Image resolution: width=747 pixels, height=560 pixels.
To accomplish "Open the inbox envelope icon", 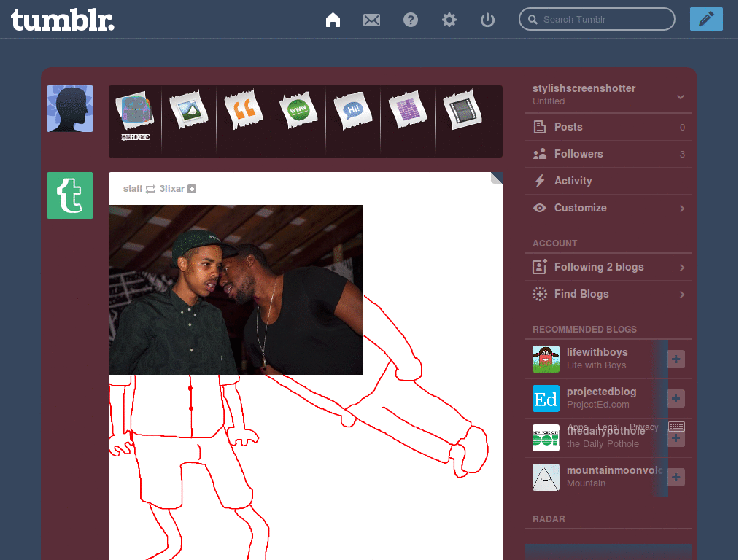I will (x=371, y=20).
